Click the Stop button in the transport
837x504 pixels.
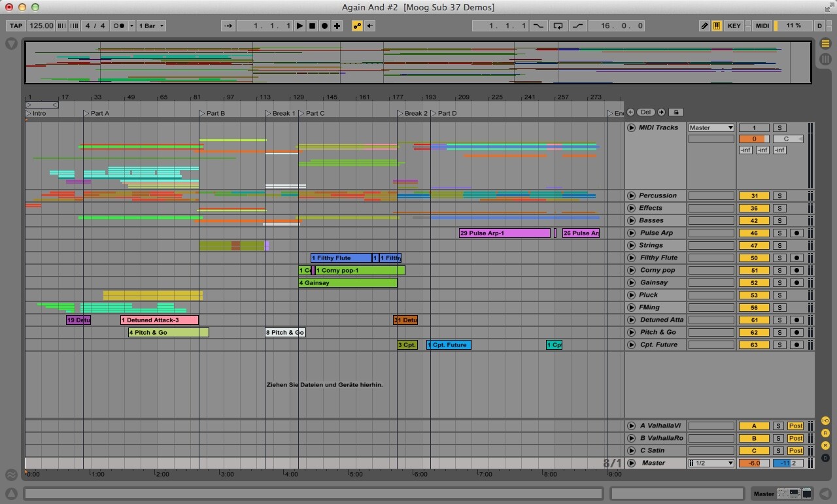[x=312, y=26]
